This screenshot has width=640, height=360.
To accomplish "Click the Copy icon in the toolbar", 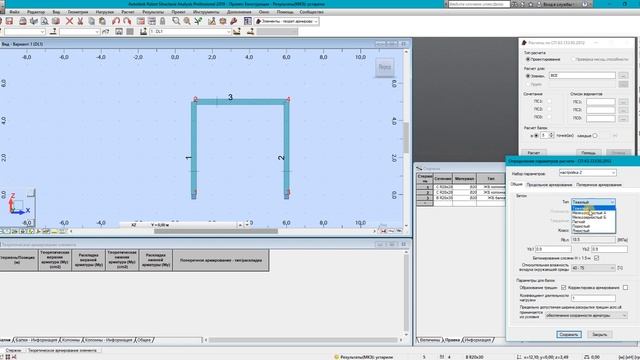I will (x=91, y=21).
